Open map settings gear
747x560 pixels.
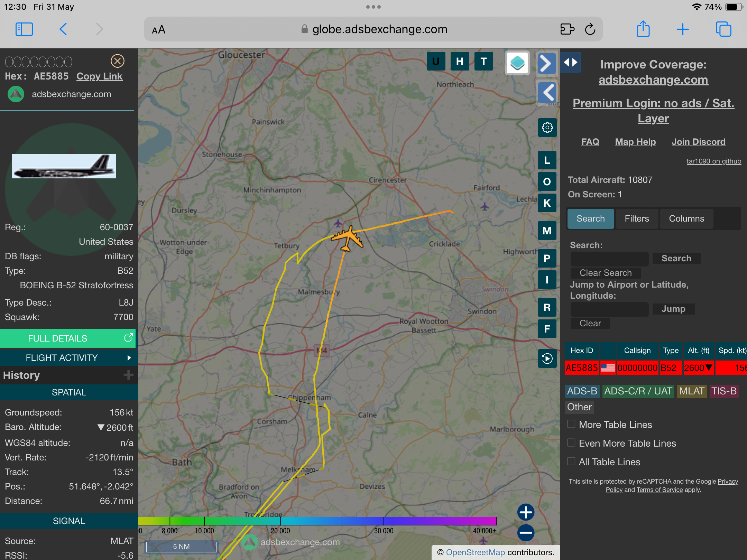pyautogui.click(x=547, y=128)
